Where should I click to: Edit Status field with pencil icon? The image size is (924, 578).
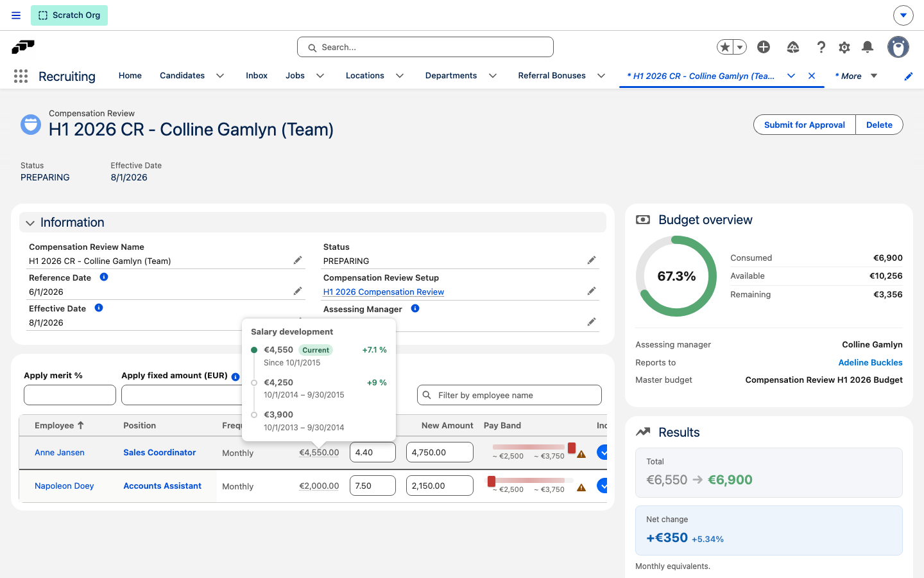[x=592, y=260]
